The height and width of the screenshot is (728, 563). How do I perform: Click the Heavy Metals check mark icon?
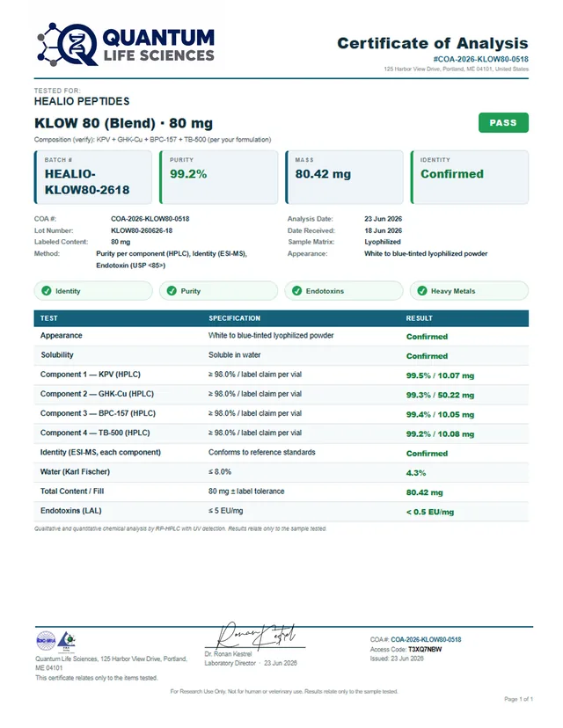(421, 291)
